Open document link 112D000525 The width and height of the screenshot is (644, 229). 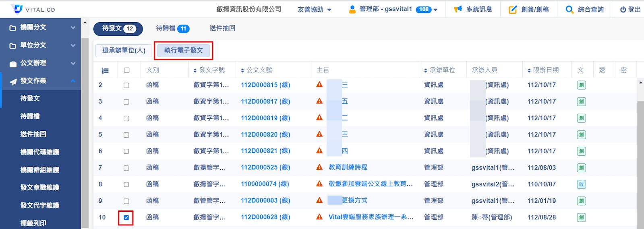point(265,167)
